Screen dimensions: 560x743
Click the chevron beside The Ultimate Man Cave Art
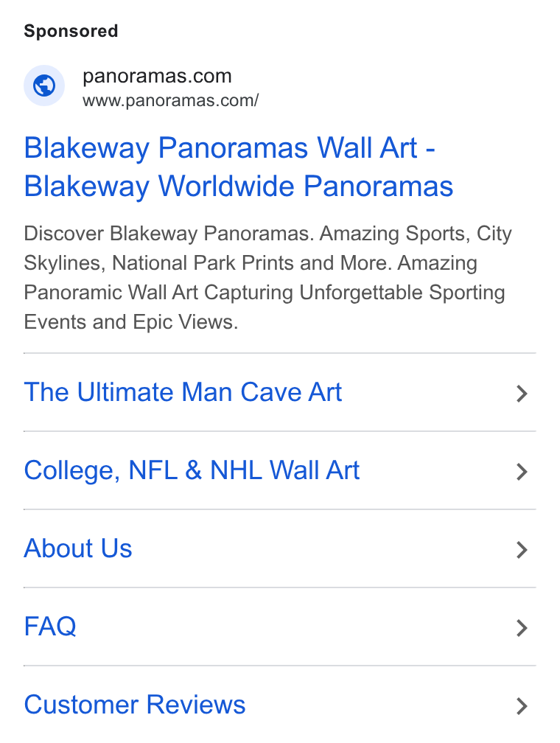click(522, 394)
